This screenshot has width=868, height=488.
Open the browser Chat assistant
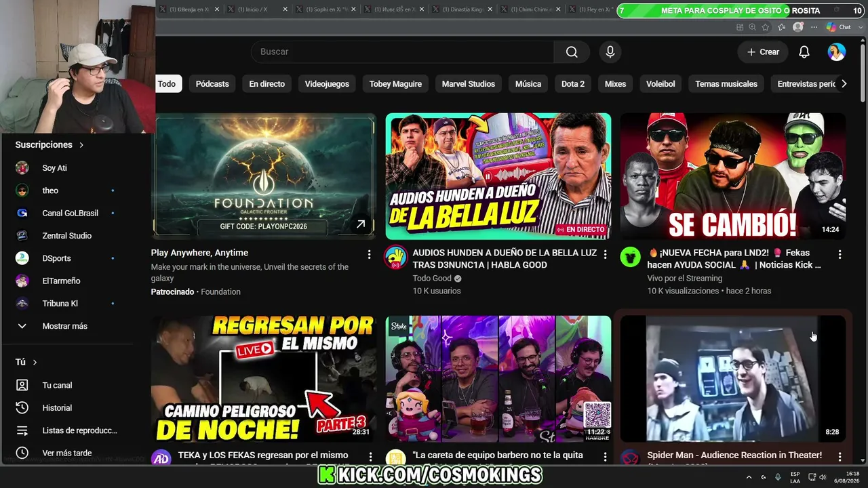[840, 27]
